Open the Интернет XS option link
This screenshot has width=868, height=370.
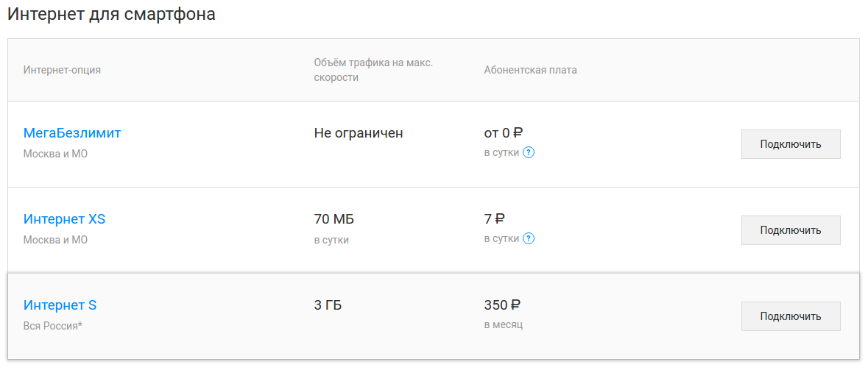click(65, 219)
